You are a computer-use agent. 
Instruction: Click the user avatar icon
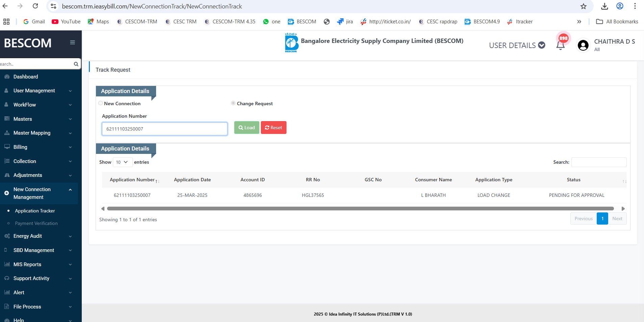click(x=583, y=45)
